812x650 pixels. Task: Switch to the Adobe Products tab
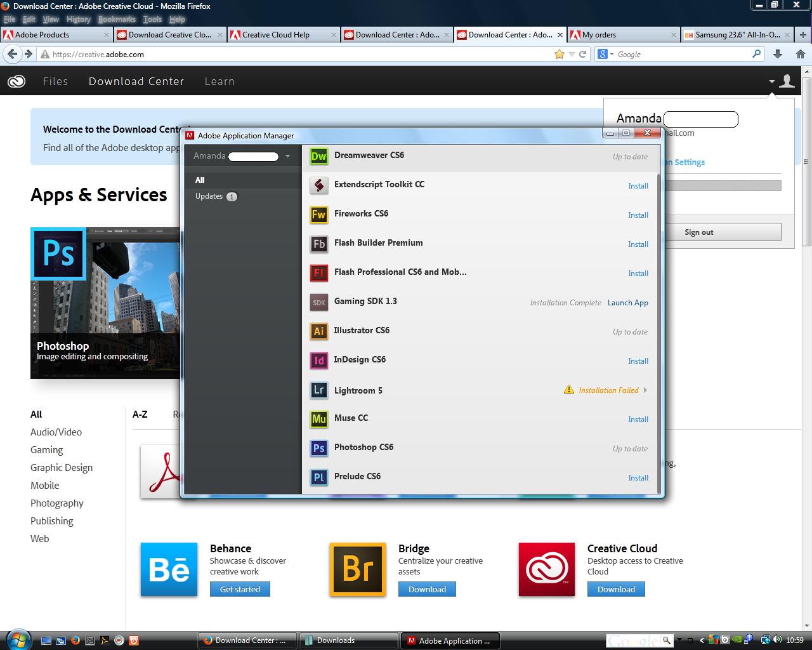point(56,35)
